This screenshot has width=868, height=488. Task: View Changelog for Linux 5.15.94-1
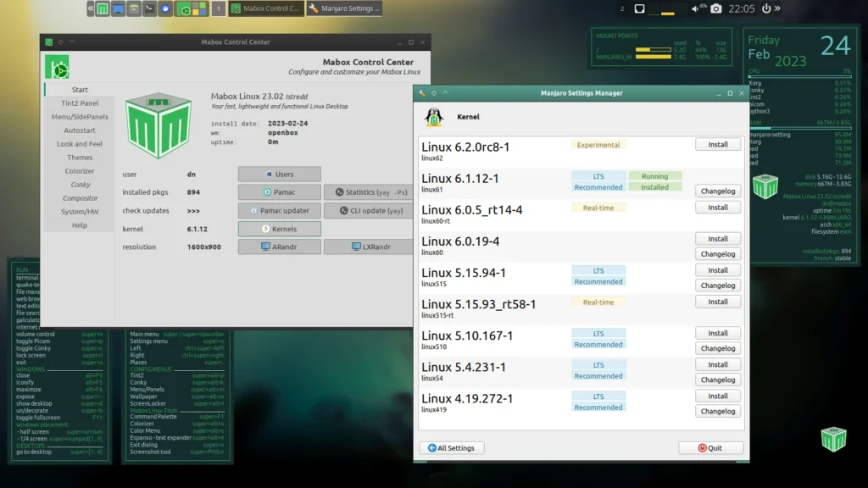tap(718, 286)
